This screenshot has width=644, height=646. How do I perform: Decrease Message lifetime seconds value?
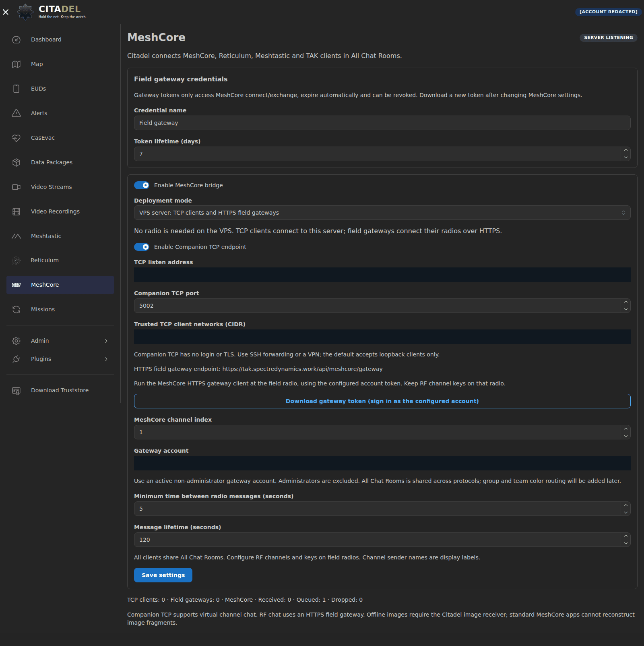coord(625,543)
